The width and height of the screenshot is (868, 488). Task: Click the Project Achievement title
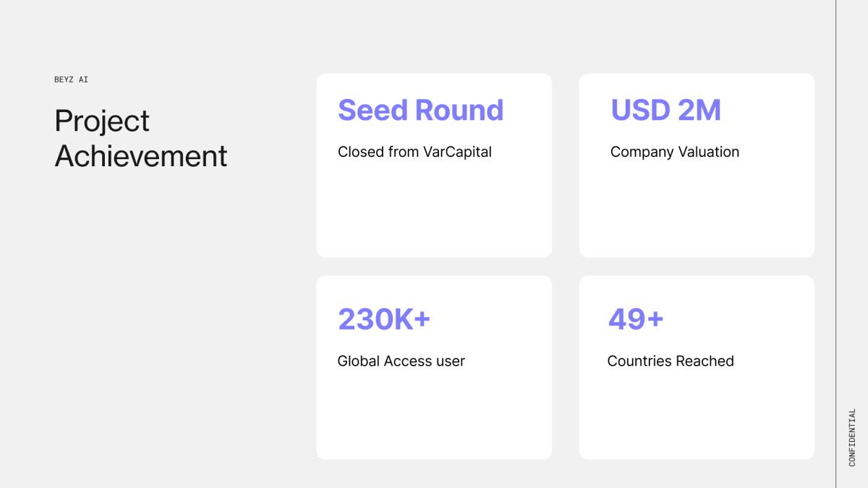tap(141, 138)
